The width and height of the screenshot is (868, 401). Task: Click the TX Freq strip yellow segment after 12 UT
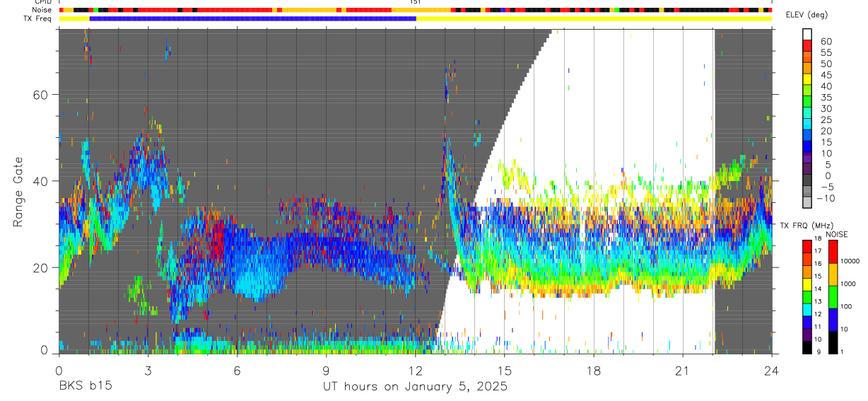point(594,18)
